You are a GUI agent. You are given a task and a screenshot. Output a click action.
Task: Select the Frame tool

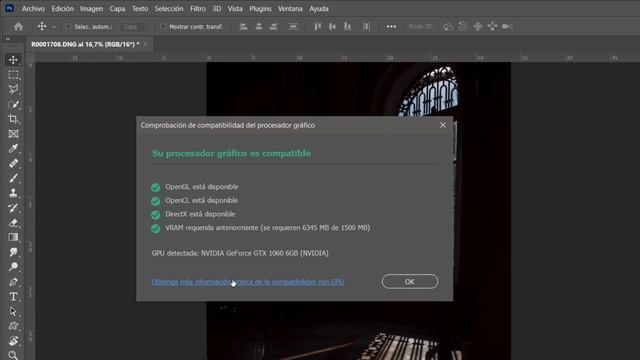13,134
